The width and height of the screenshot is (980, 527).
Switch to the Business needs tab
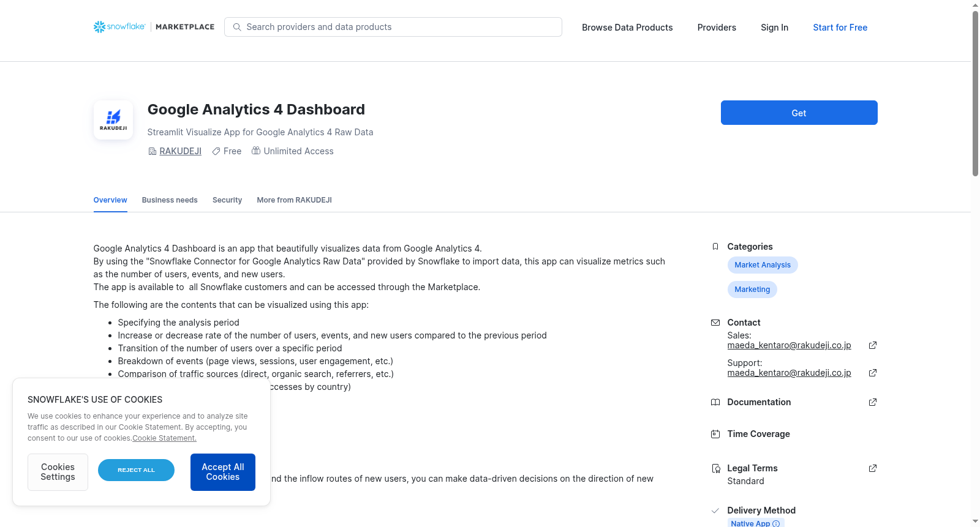tap(170, 200)
